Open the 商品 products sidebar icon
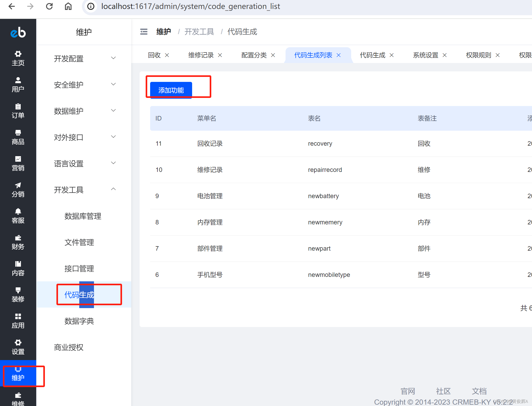Image resolution: width=532 pixels, height=406 pixels. 18,137
